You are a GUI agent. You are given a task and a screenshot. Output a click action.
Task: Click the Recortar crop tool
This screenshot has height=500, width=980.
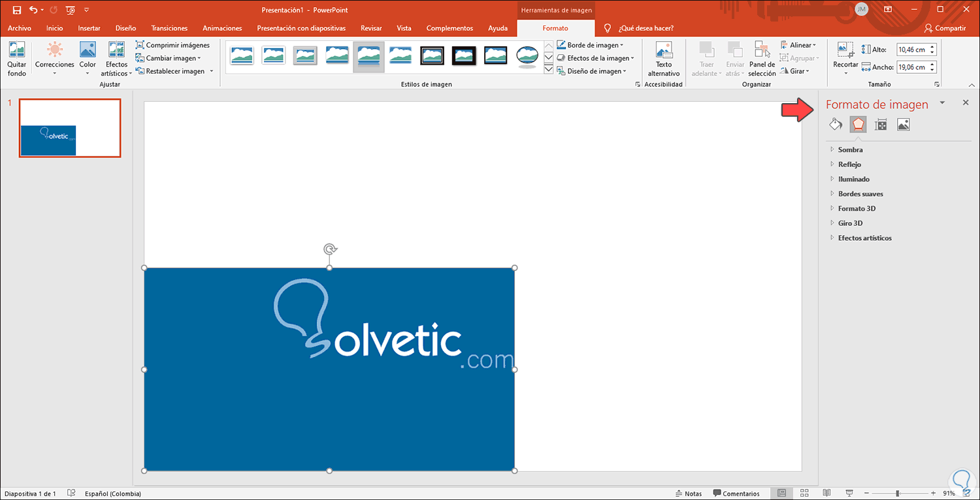click(845, 59)
